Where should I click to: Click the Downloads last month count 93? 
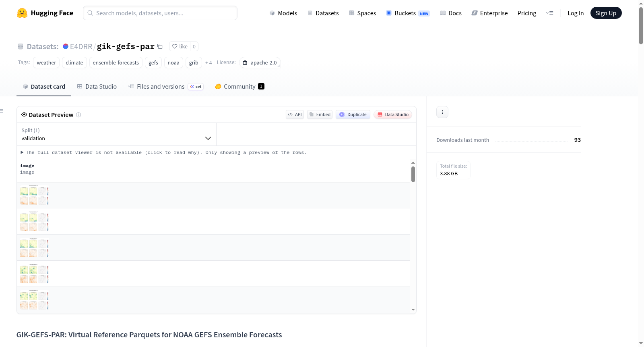click(577, 140)
